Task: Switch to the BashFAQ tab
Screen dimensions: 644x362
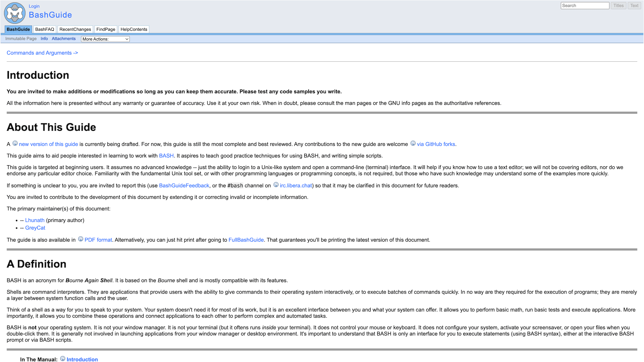Action: tap(45, 29)
